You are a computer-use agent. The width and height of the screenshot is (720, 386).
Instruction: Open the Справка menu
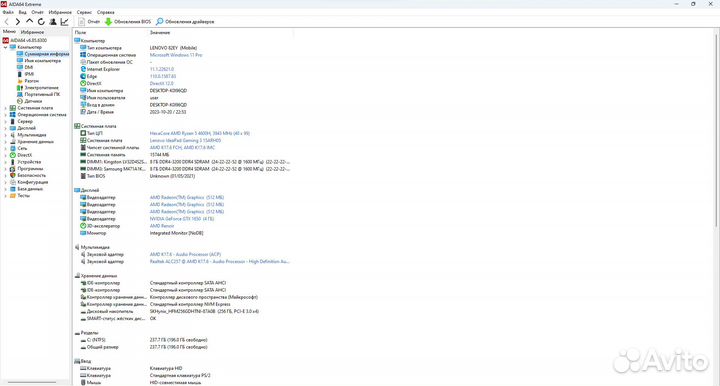point(106,12)
